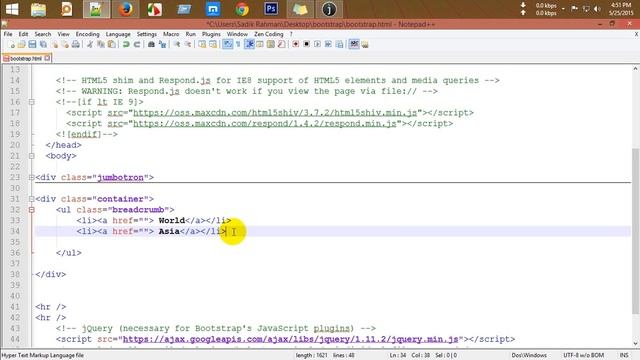The height and width of the screenshot is (360, 640).
Task: Toggle Show All Characters pilcrow icon
Action: tap(238, 44)
